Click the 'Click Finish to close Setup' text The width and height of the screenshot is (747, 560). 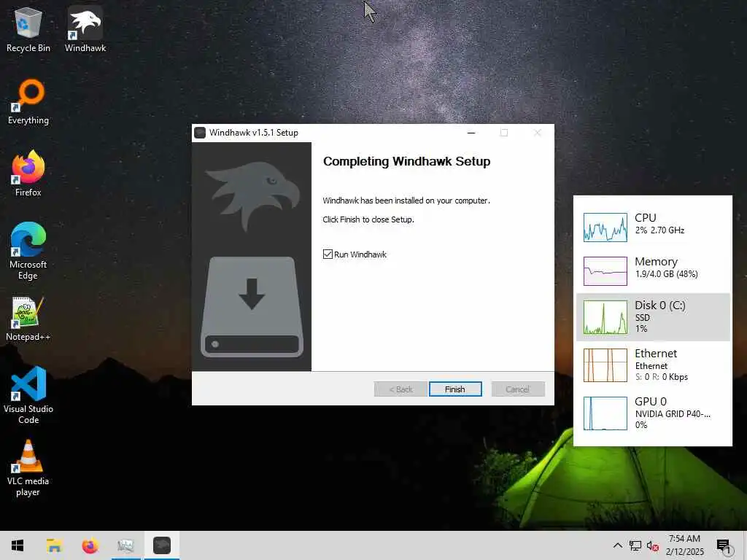click(368, 219)
